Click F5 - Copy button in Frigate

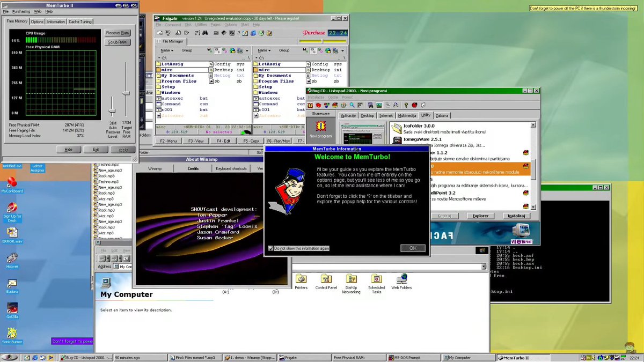click(x=251, y=141)
